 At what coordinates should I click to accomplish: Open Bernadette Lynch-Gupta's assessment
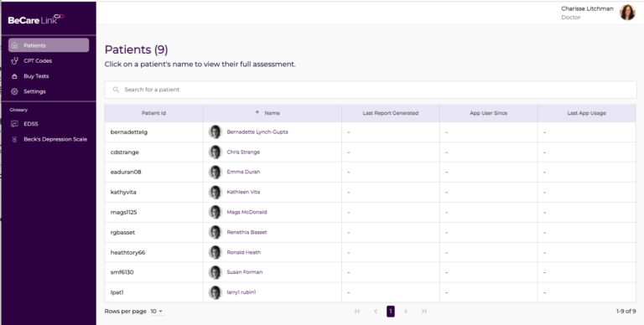257,132
